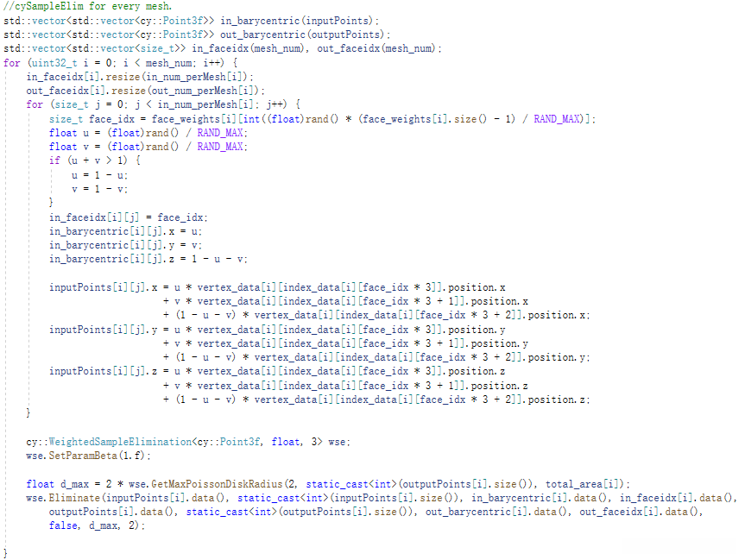
Task: Click the outer for loop keyword
Action: point(11,63)
